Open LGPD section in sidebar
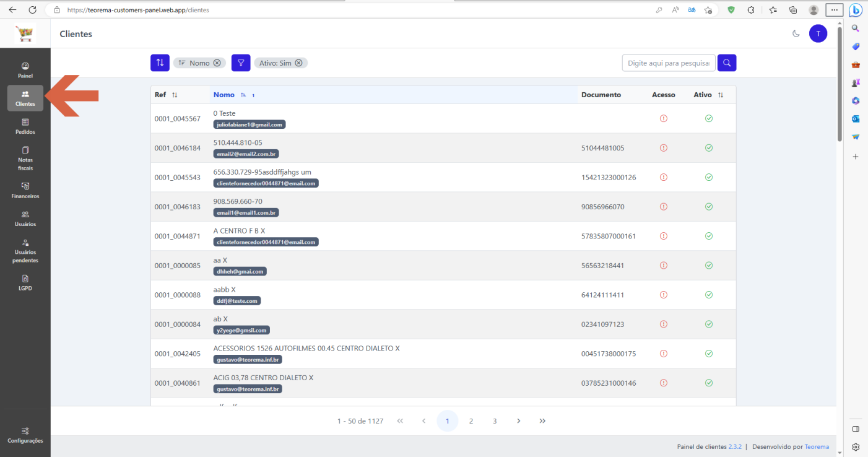This screenshot has height=457, width=868. 25,282
